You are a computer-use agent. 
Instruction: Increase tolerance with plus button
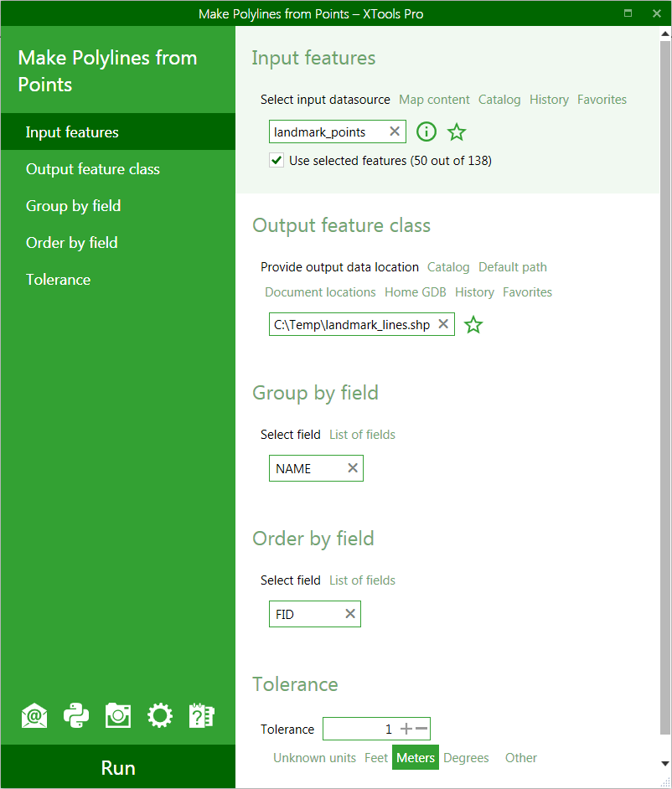point(406,728)
